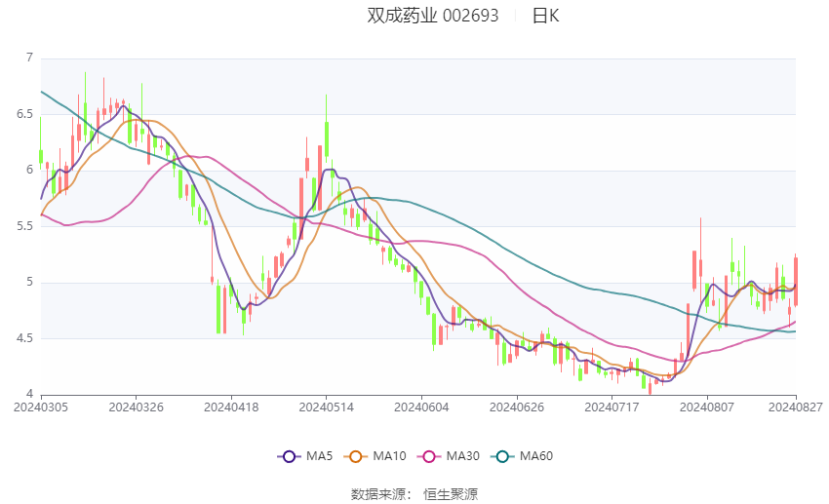Click x-axis date label 20240717
The image size is (829, 504).
click(x=612, y=407)
